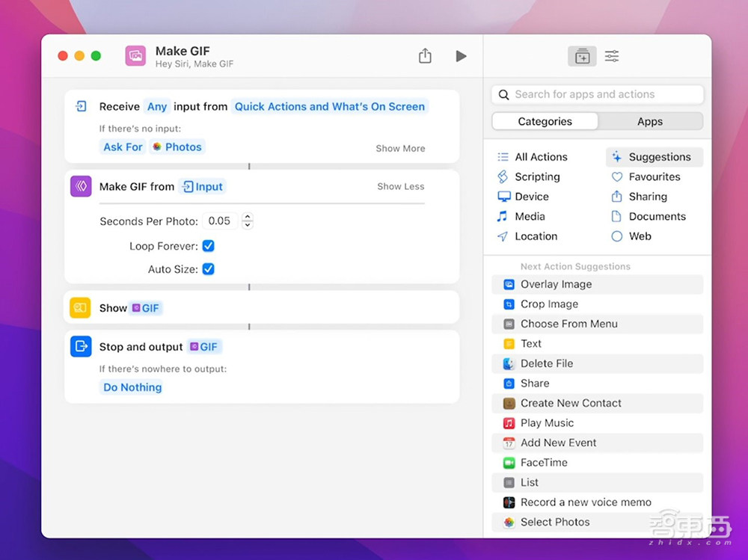748x560 pixels.
Task: Focus the Search for apps and actions field
Action: pyautogui.click(x=598, y=95)
